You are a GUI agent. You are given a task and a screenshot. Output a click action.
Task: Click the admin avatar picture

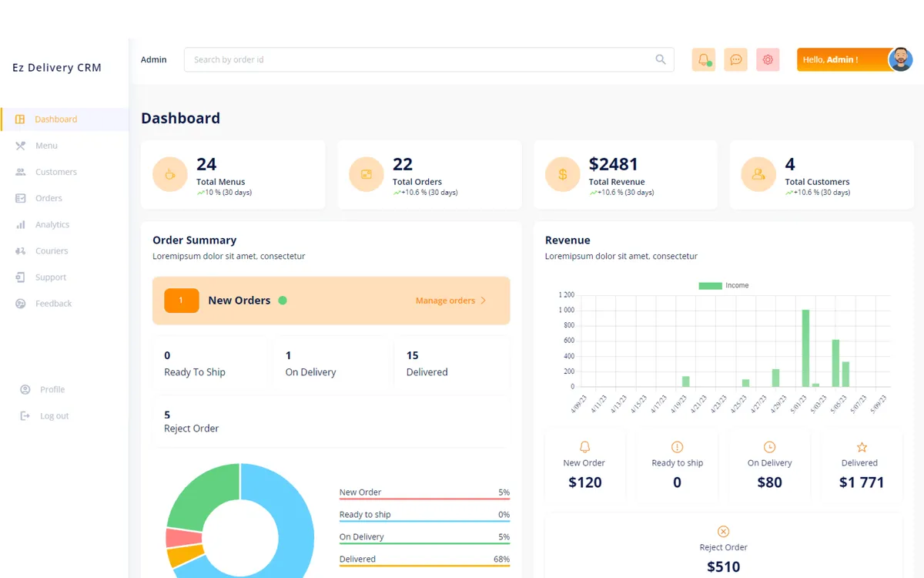click(900, 59)
